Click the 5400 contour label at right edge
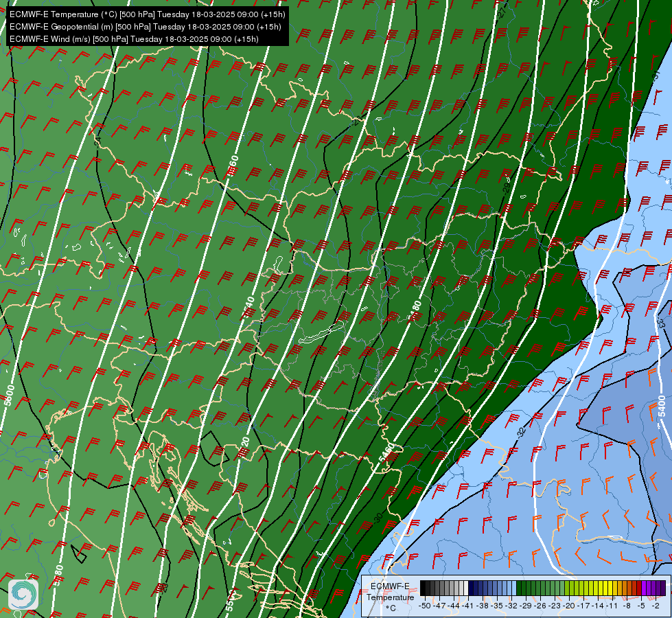This screenshot has width=672, height=618. [x=662, y=406]
